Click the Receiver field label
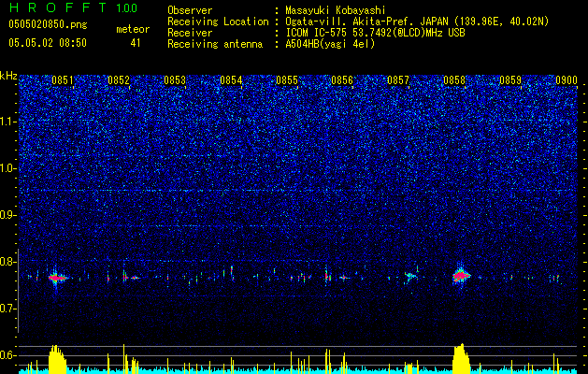Viewport: 588px width, 374px height. click(x=190, y=33)
